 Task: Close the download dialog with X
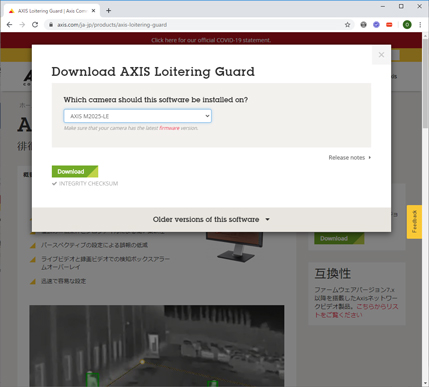[x=381, y=55]
